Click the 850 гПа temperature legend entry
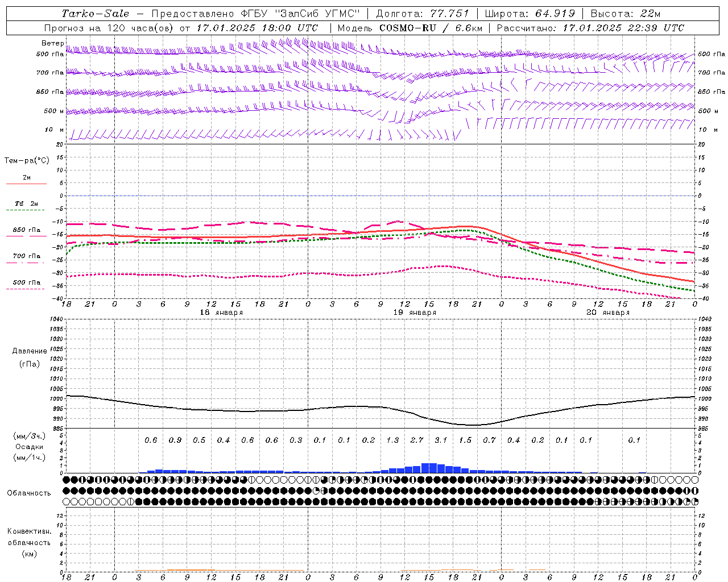 tap(27, 230)
